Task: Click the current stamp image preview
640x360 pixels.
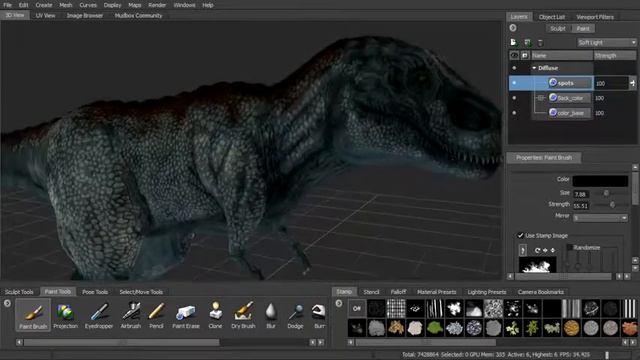Action: point(538,264)
